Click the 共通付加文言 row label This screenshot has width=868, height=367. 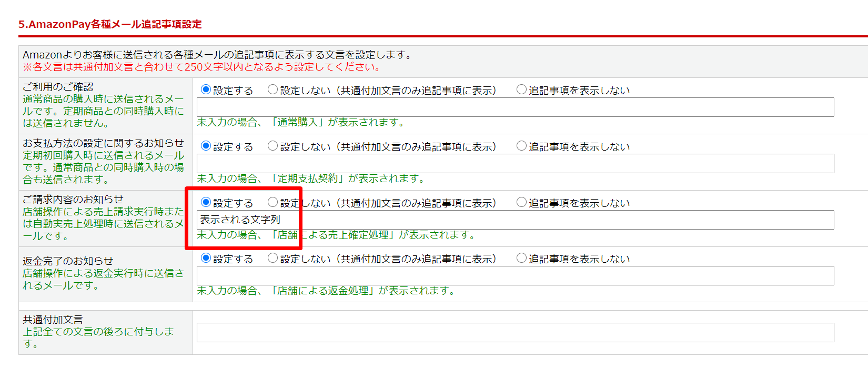click(x=53, y=320)
